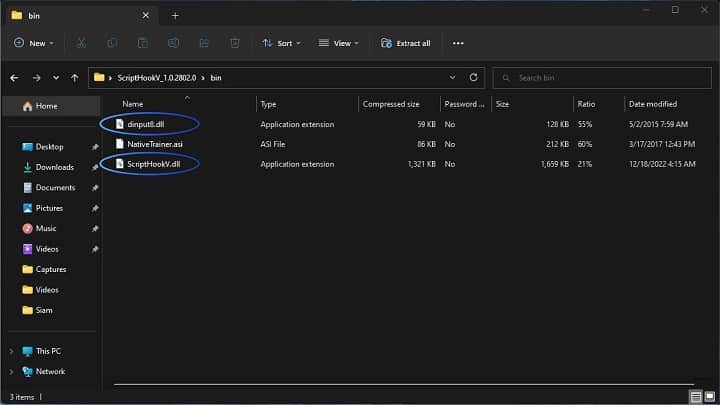The image size is (720, 405).
Task: Click the 12/18/2022 4:15 AM date cell
Action: pos(662,164)
